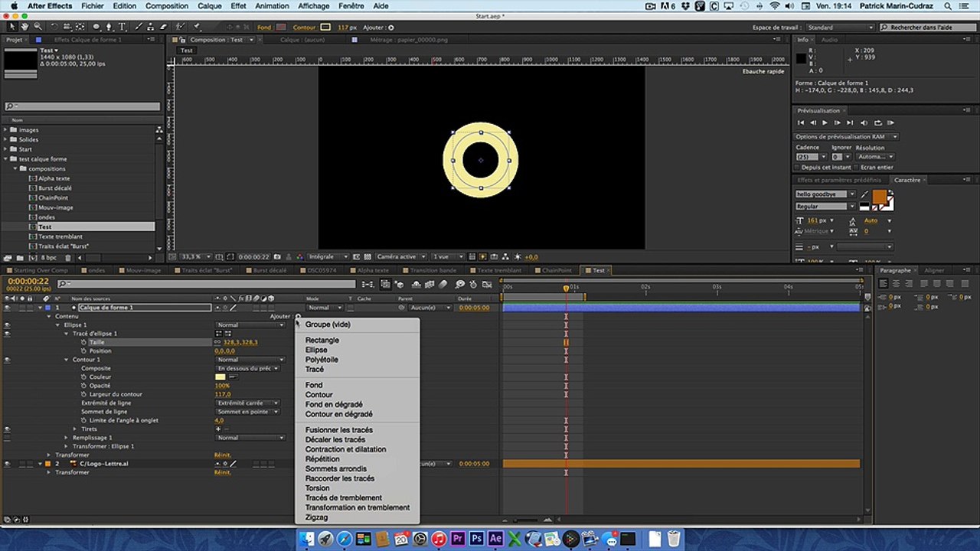Click the stopwatch next to Taille

coord(85,342)
